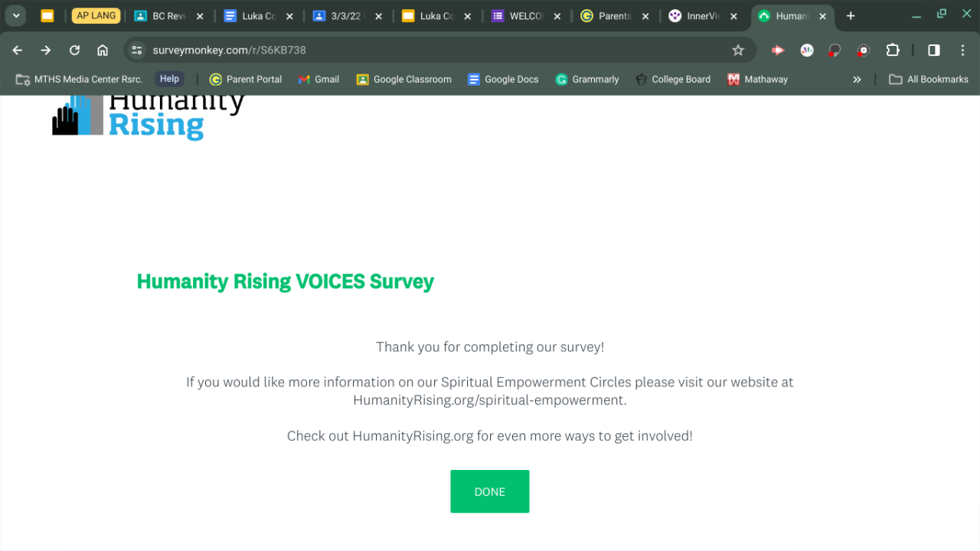Open the Extensions puzzle icon

tap(893, 51)
